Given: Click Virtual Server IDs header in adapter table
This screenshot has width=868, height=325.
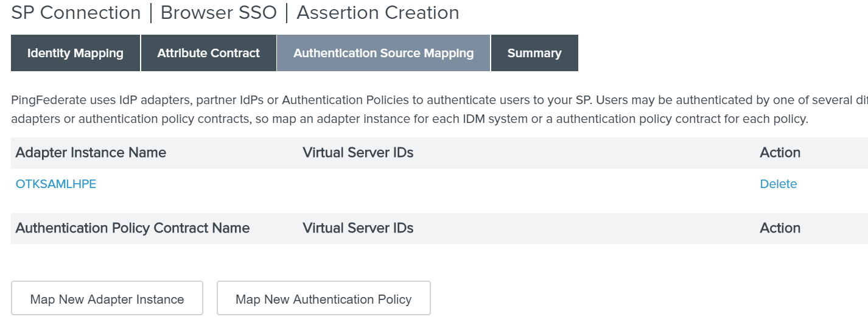Looking at the screenshot, I should click(x=358, y=152).
